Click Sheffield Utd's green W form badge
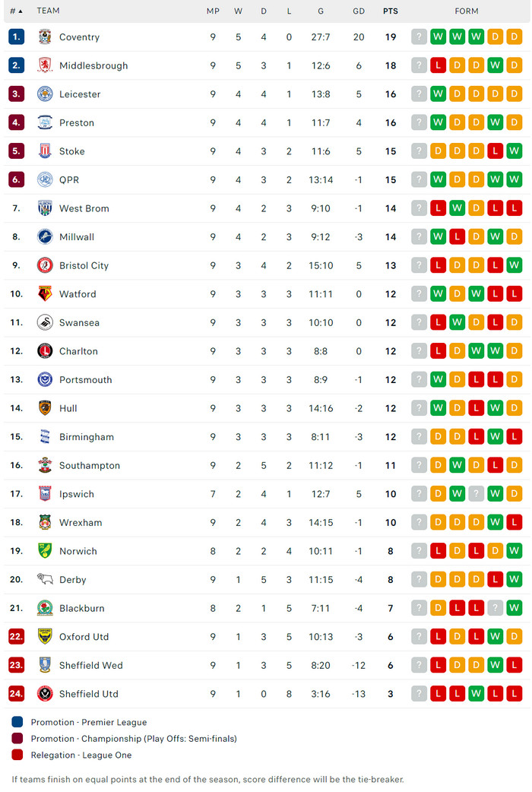The image size is (532, 792). pos(476,694)
